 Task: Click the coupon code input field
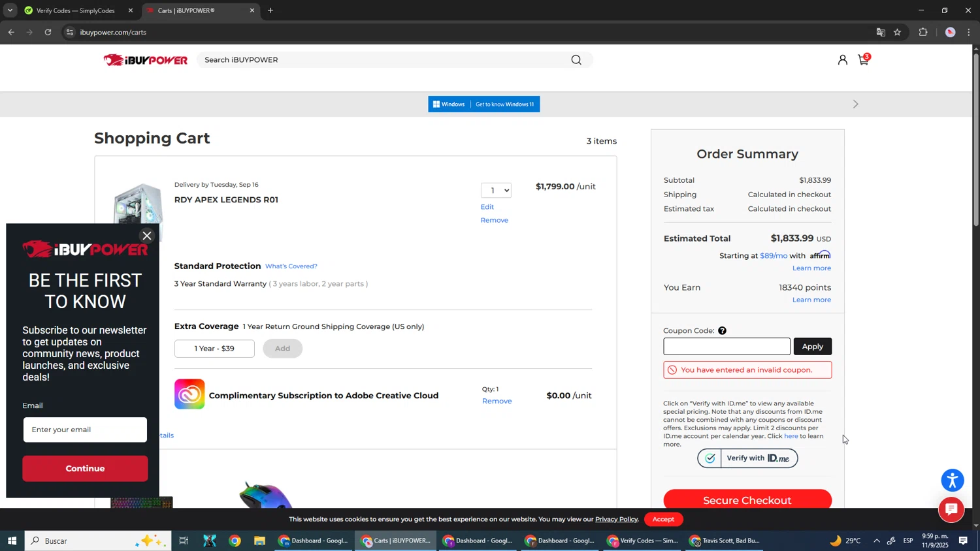(x=727, y=347)
